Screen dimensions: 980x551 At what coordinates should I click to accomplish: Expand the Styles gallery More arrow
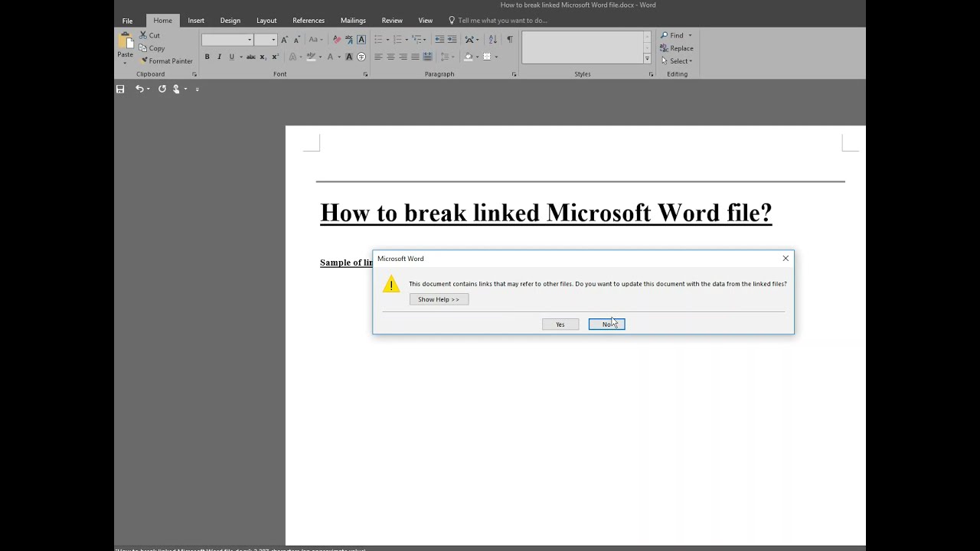tap(647, 59)
